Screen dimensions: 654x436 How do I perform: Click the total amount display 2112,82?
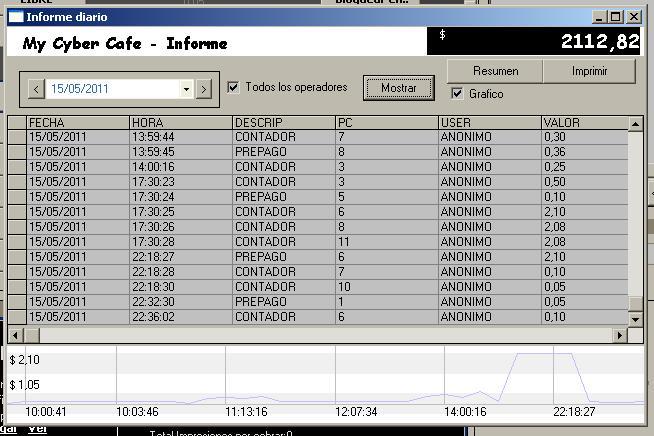coord(534,41)
